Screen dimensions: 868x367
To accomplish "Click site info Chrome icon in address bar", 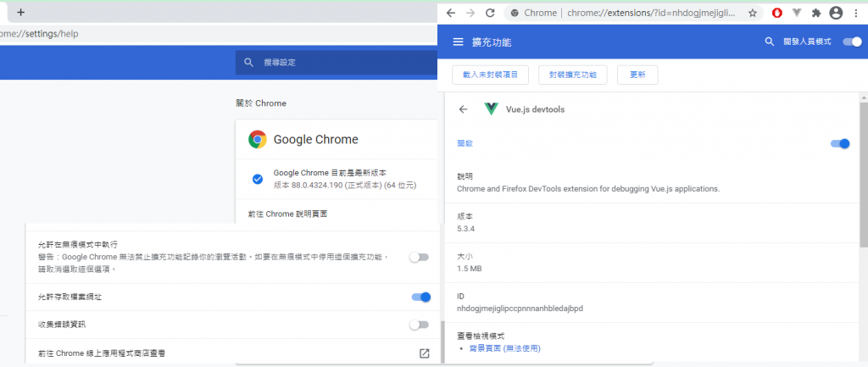I will (515, 13).
